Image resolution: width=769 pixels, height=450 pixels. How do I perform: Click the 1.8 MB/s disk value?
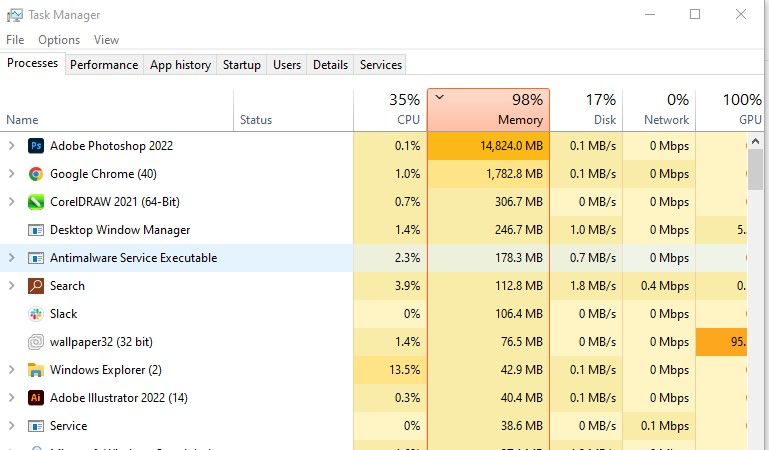[592, 286]
